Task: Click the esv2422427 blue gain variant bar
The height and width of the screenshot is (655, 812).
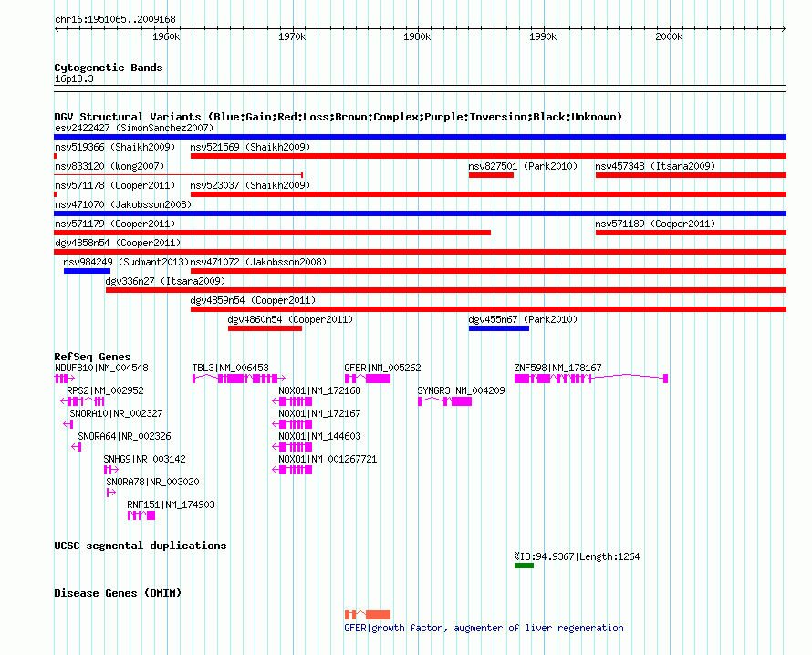Action: click(420, 137)
